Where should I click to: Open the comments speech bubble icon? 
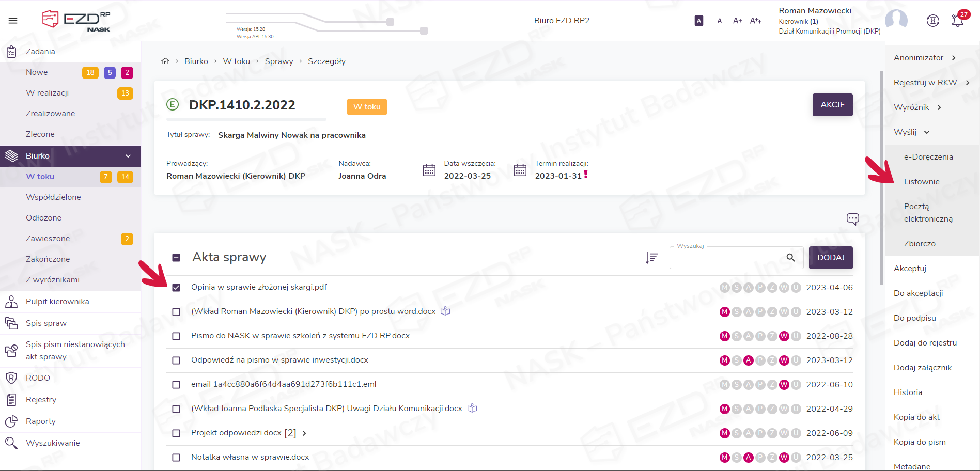pyautogui.click(x=852, y=219)
